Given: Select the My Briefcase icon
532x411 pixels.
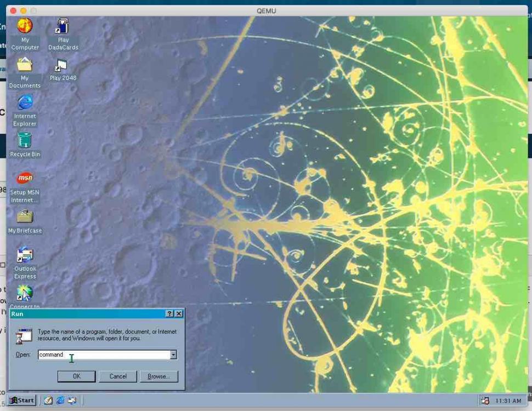Looking at the screenshot, I should 25,217.
